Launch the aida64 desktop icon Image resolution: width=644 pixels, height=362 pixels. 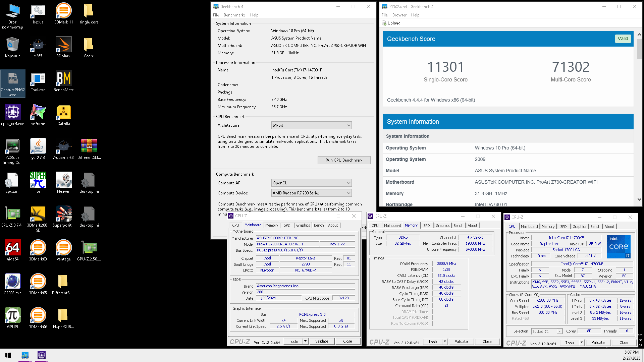13,250
